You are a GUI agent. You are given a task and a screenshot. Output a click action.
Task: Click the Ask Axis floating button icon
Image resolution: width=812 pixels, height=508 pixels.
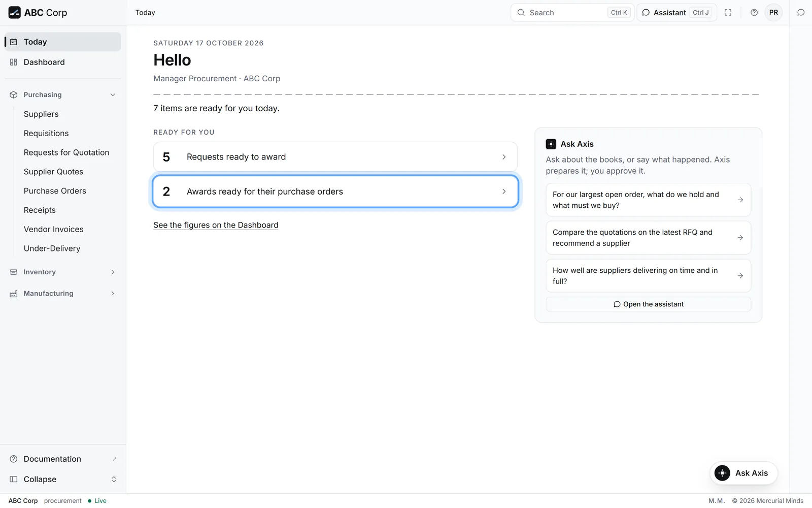tap(722, 473)
